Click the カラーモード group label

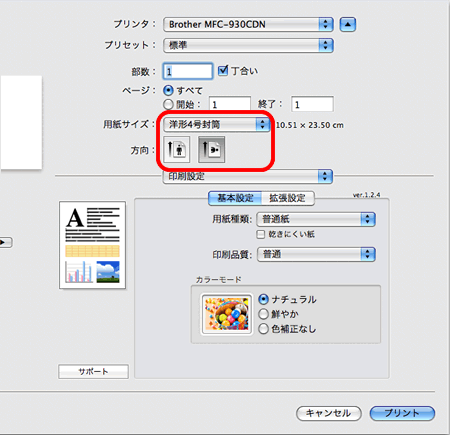pyautogui.click(x=219, y=280)
